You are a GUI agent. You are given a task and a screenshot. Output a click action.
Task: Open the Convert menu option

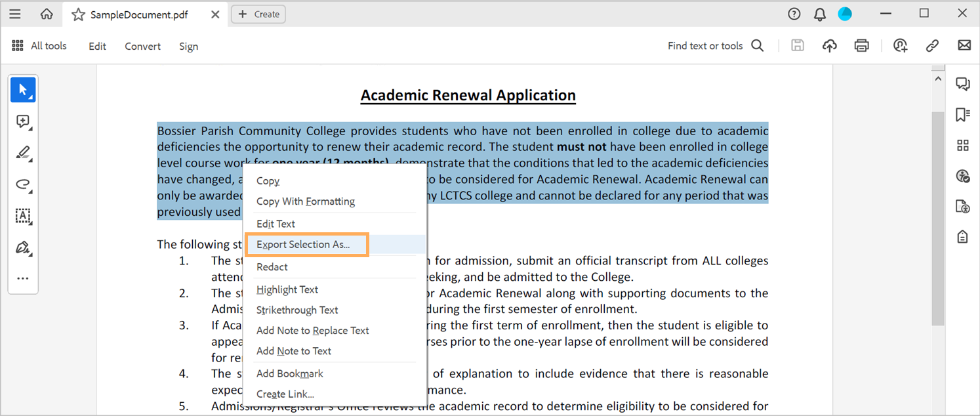[x=142, y=46]
